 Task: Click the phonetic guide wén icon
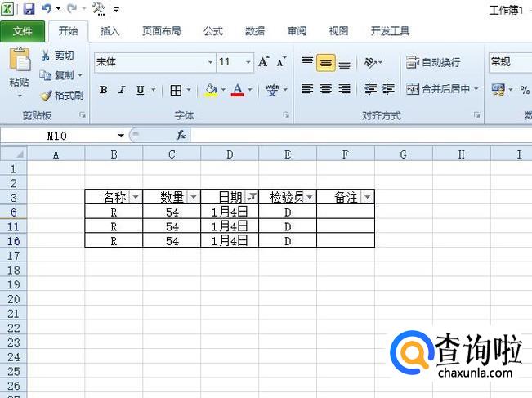point(272,90)
